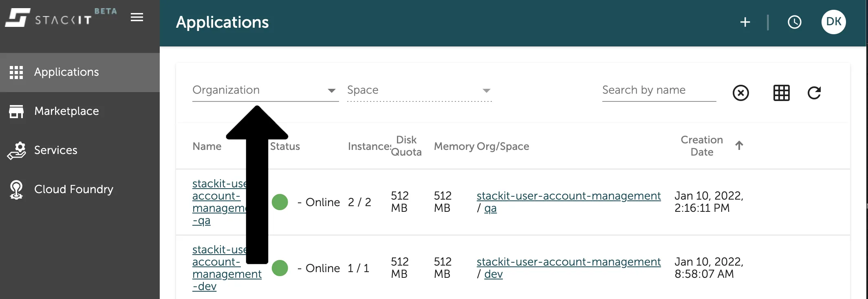The width and height of the screenshot is (868, 299).
Task: Click the Jan 10, 2022, 8:58:07 AM date
Action: click(x=709, y=268)
